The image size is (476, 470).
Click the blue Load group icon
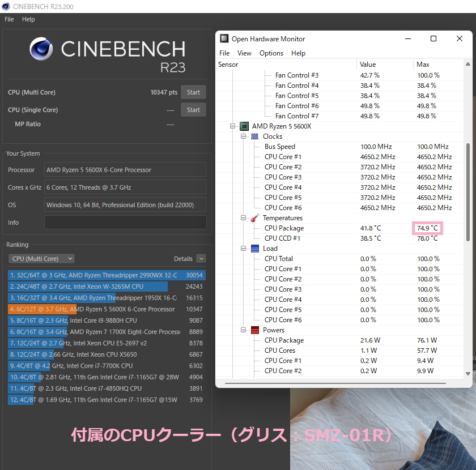click(x=254, y=249)
